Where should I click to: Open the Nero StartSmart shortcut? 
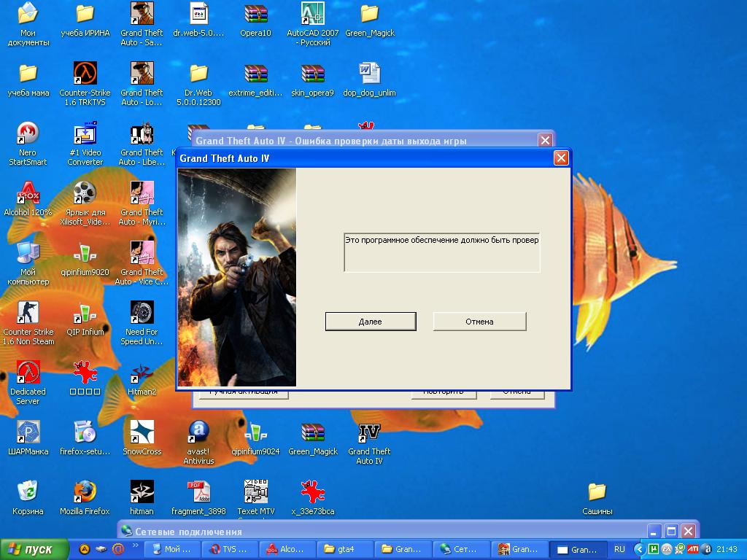[28, 134]
